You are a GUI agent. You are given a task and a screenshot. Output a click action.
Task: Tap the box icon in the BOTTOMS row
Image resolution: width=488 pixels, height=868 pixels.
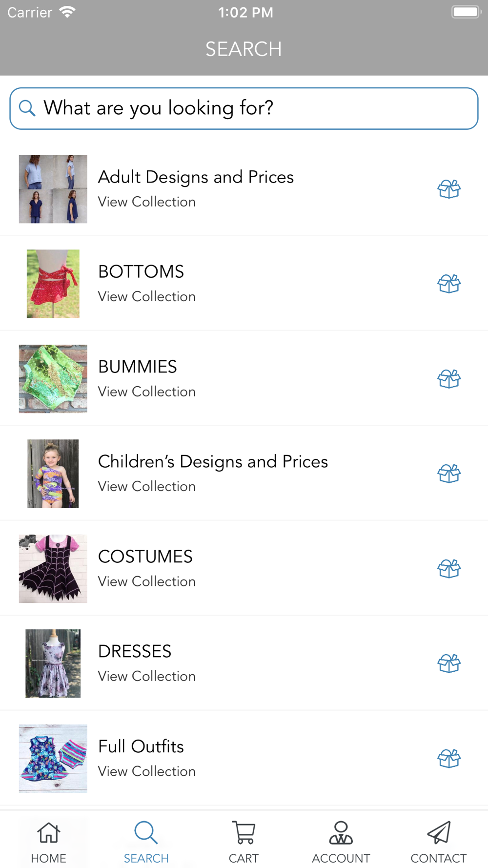click(449, 284)
